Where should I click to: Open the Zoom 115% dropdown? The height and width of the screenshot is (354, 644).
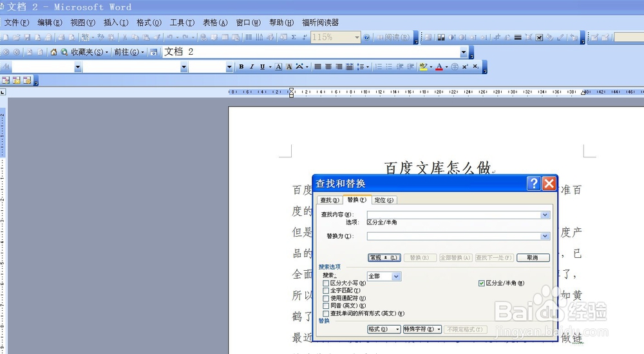357,37
